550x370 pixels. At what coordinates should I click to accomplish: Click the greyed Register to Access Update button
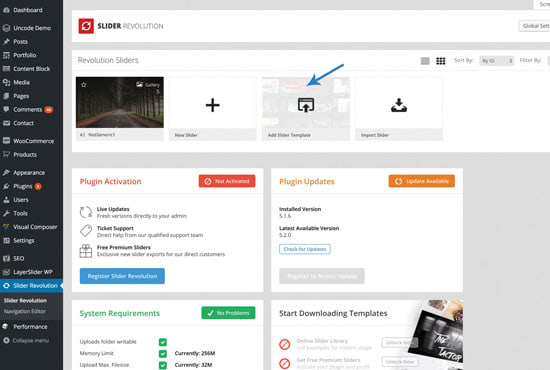pyautogui.click(x=322, y=276)
